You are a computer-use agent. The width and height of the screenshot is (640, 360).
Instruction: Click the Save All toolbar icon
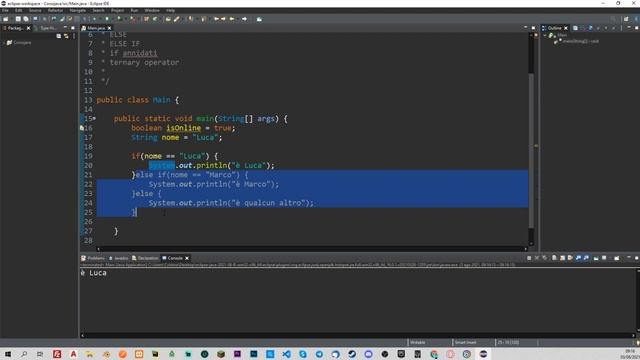tap(26, 19)
